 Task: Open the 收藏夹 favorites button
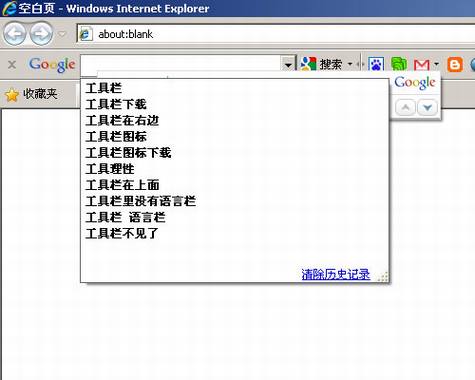coord(31,94)
